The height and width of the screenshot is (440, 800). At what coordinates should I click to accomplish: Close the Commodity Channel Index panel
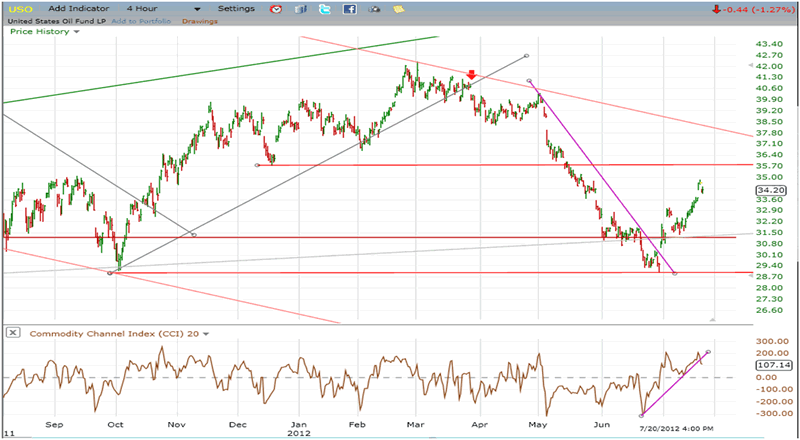tap(12, 332)
